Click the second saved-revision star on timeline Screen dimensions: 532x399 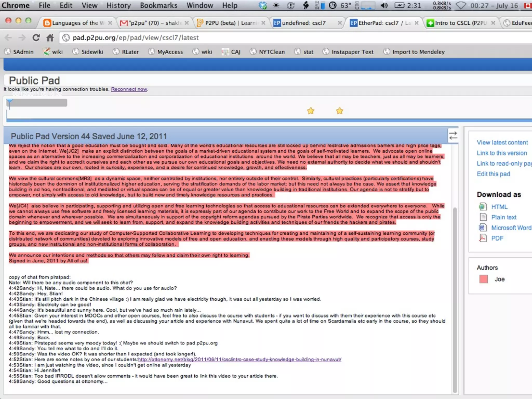(x=340, y=111)
